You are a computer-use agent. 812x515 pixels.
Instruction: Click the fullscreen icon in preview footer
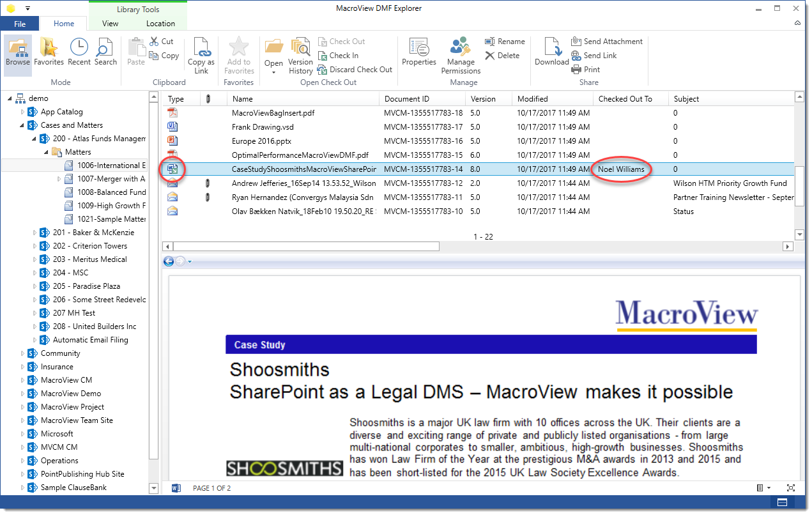[x=791, y=488]
